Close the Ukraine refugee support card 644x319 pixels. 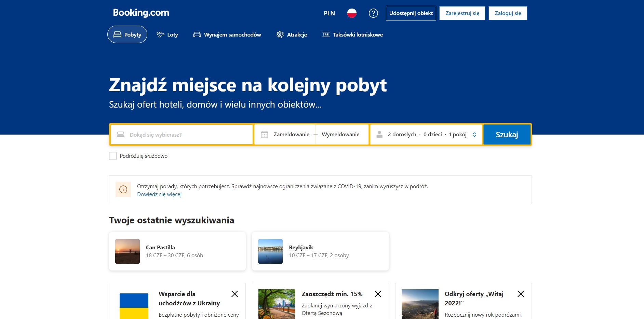(x=235, y=294)
